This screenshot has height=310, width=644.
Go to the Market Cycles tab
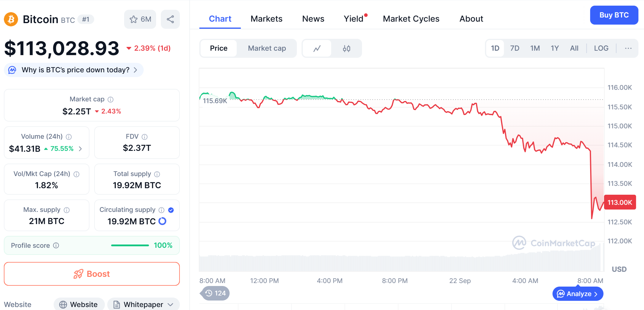pos(411,19)
